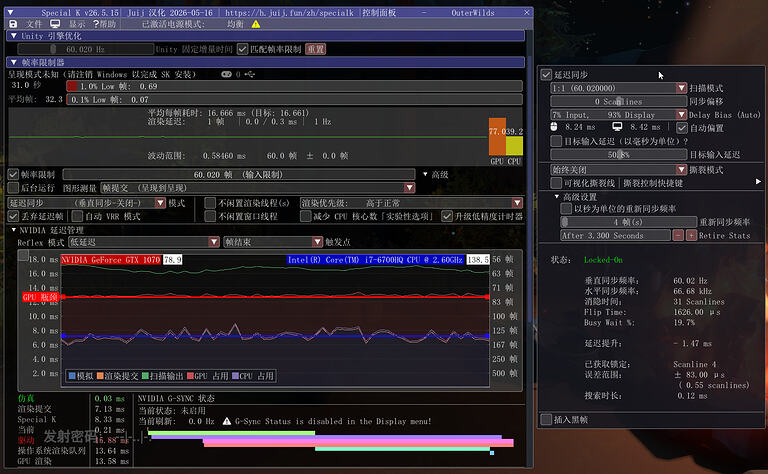Expand the 撕裂控制快捷键 arrow
This screenshot has width=768, height=474.
(758, 182)
